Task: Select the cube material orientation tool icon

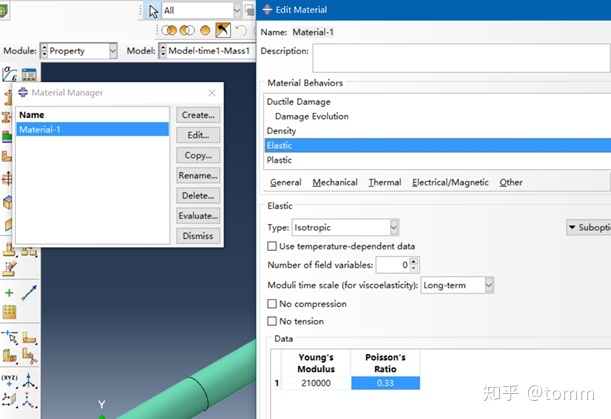Action: click(7, 202)
